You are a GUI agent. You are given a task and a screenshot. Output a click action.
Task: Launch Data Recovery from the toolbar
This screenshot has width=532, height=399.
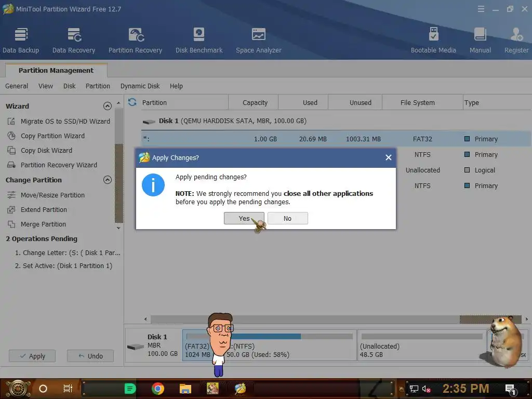pos(74,41)
